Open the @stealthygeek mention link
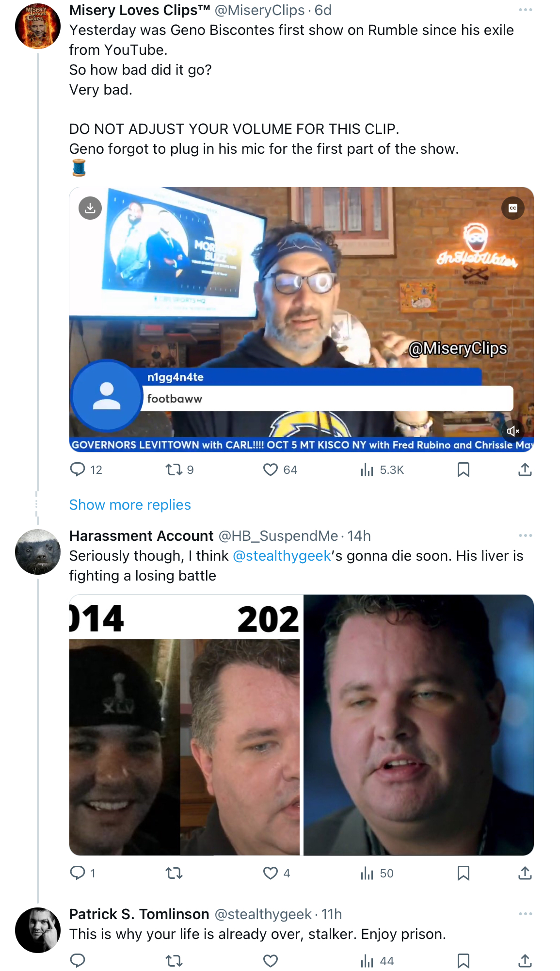 coord(282,556)
